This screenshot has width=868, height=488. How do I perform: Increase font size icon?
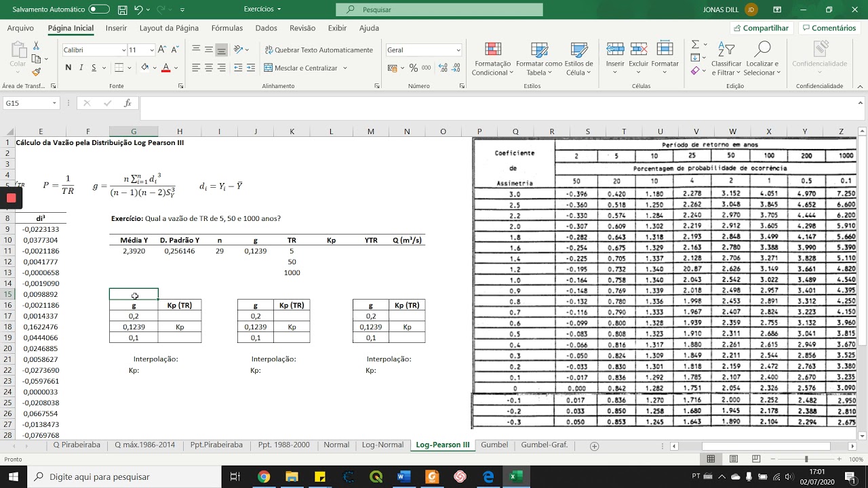point(161,50)
